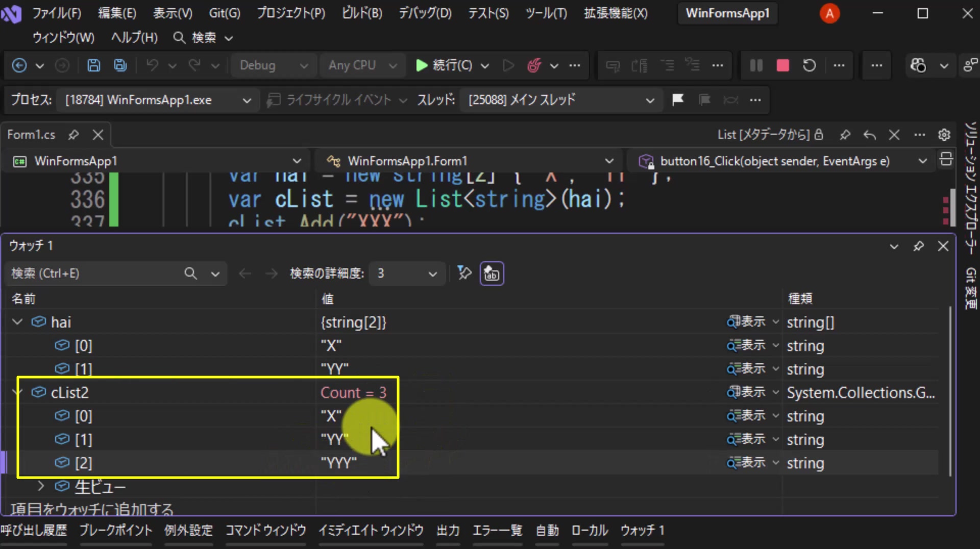Collapse the hai tree node

tap(17, 322)
